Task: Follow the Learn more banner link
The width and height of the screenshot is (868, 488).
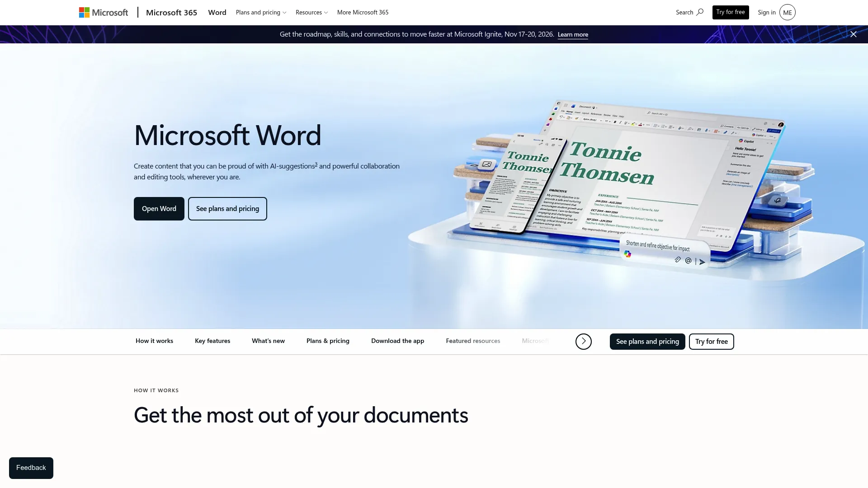Action: [x=573, y=34]
